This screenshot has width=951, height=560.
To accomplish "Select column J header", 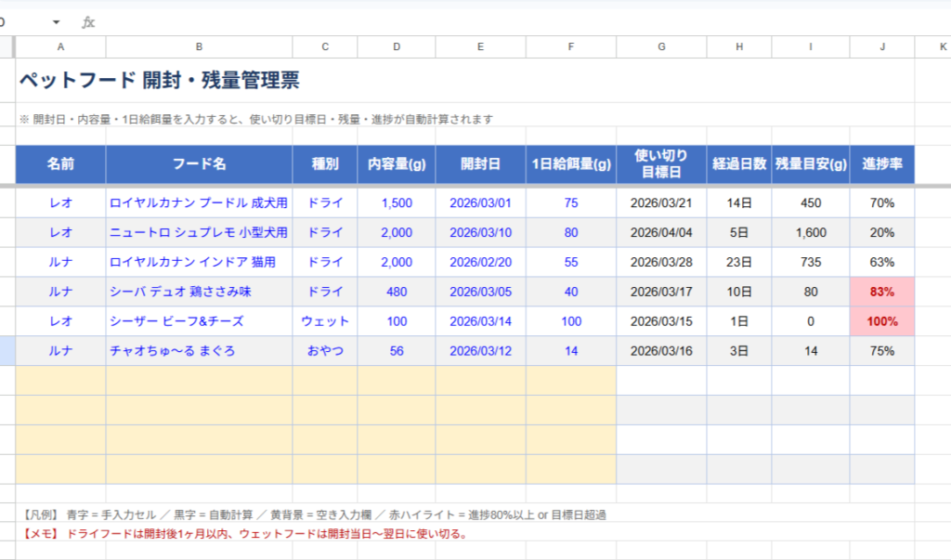I will [881, 46].
